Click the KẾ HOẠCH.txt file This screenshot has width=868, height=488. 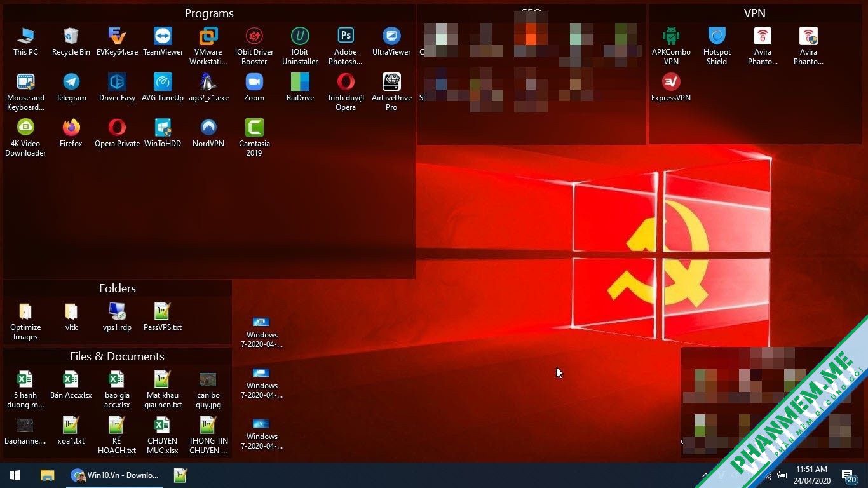pyautogui.click(x=117, y=435)
